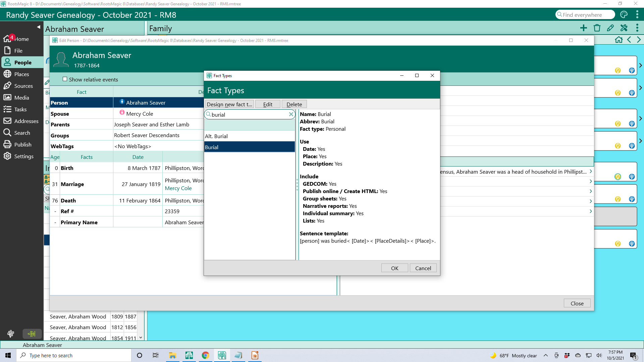The height and width of the screenshot is (362, 644).
Task: Click the Publish printer icon
Action: pyautogui.click(x=7, y=144)
